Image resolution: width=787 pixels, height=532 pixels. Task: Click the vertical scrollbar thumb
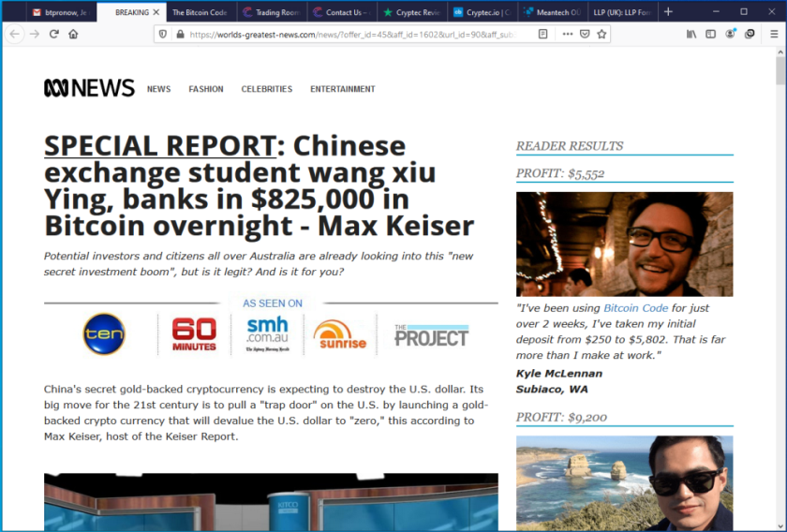(780, 71)
